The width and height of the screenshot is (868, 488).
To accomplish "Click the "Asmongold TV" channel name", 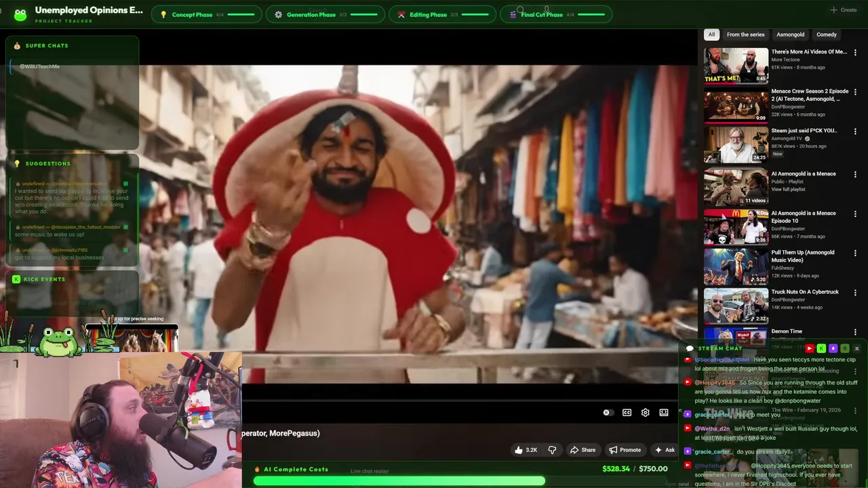I will [787, 138].
